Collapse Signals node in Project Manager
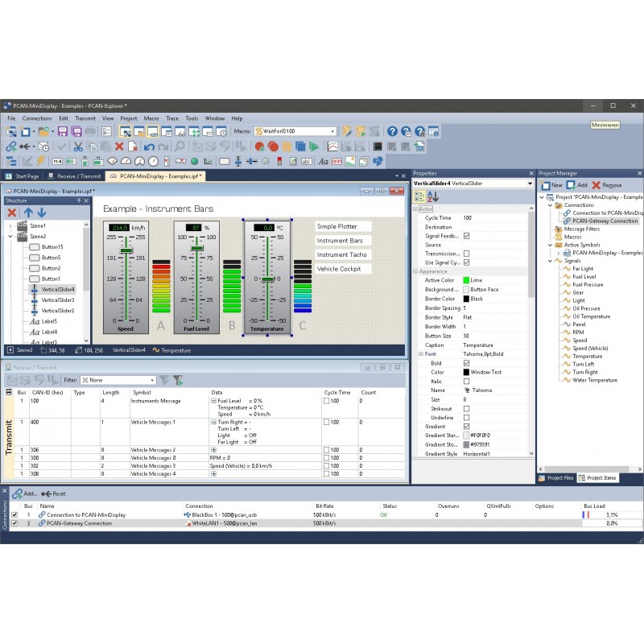Screen dimensions: 644x644 (551, 261)
